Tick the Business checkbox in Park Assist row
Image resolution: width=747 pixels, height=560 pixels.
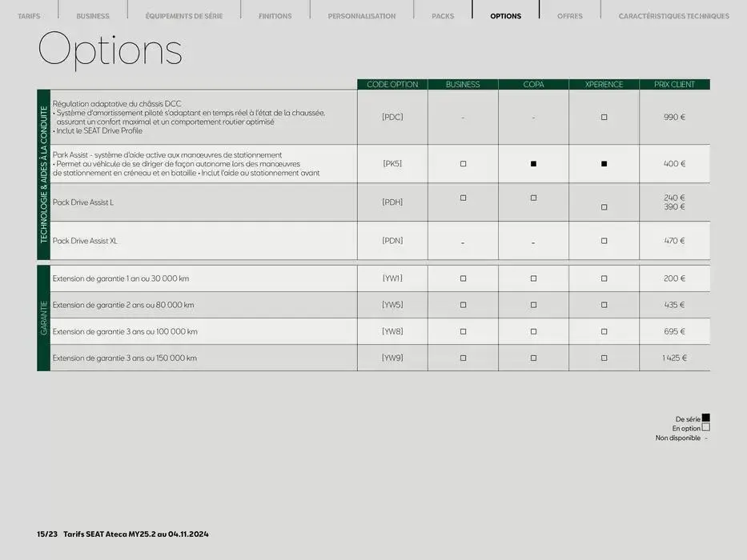pyautogui.click(x=463, y=164)
